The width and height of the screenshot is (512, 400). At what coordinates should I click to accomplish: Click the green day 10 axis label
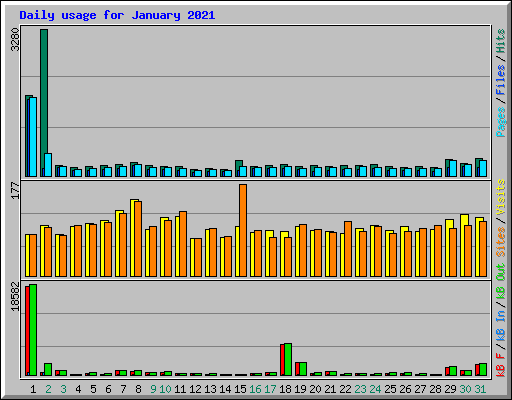(165, 389)
